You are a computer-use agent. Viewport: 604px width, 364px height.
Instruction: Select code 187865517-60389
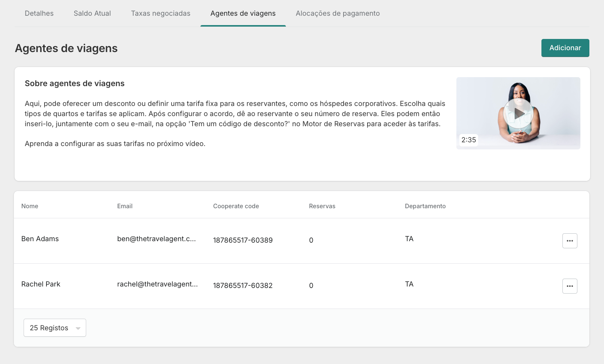click(x=243, y=240)
